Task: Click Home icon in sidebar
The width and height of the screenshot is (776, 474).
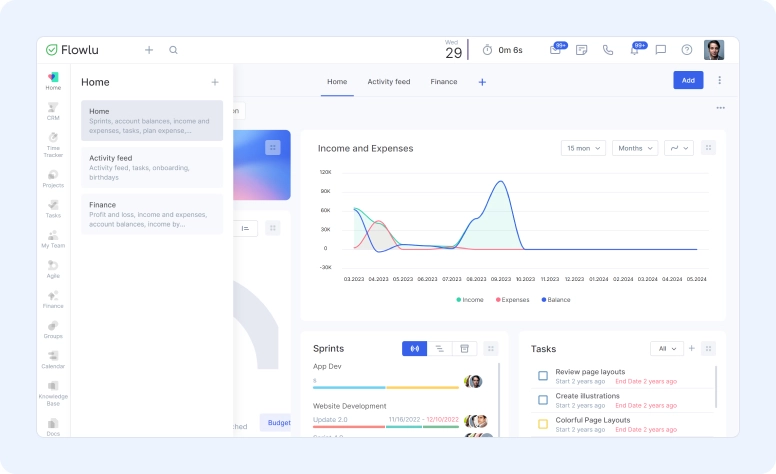Action: pyautogui.click(x=53, y=81)
